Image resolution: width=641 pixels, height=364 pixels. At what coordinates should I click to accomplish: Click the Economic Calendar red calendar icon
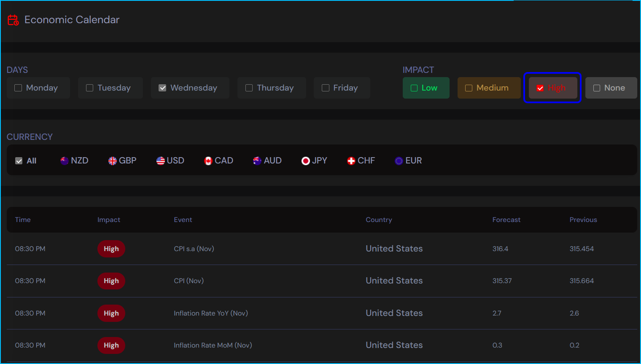(x=13, y=20)
